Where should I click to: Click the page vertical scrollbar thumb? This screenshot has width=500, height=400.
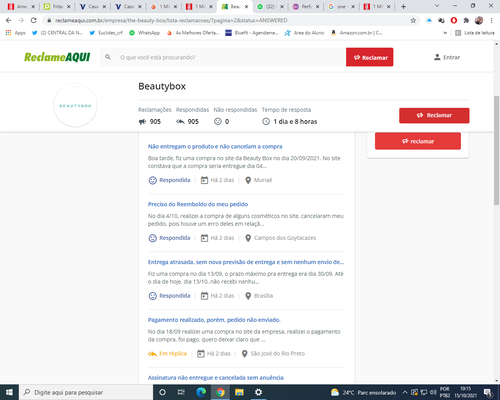pos(496,150)
